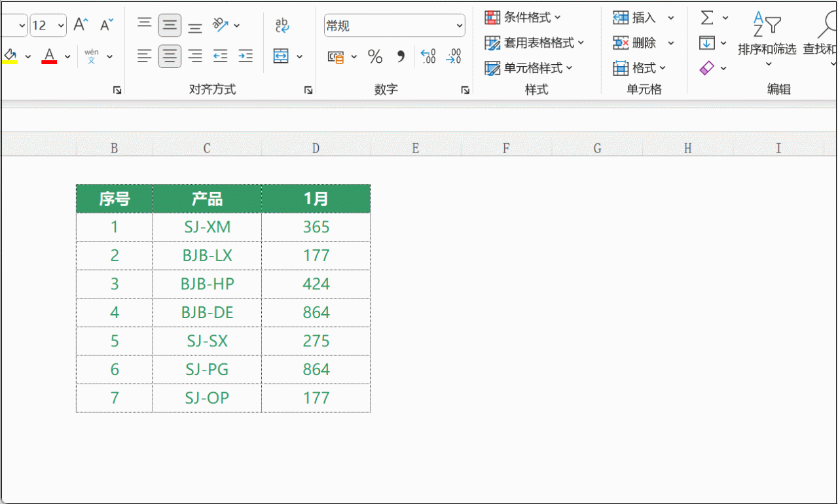The image size is (838, 504).
Task: Open the number format 常规 combo box
Action: tap(395, 26)
